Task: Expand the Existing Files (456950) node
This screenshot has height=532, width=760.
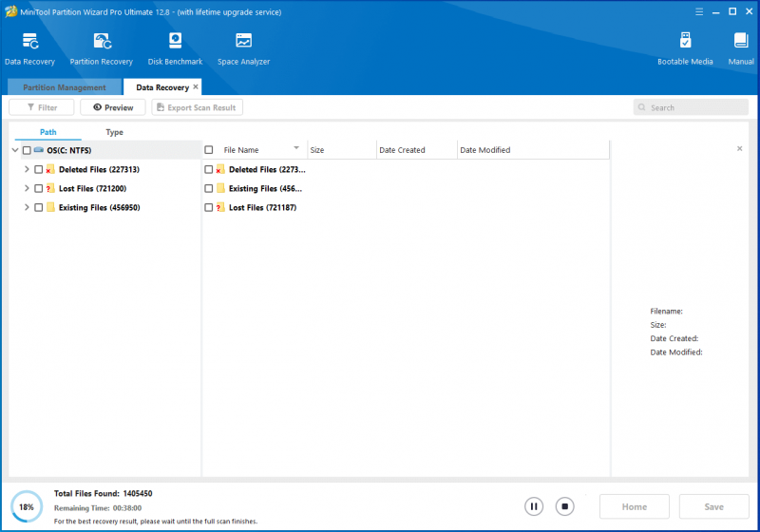Action: pyautogui.click(x=27, y=207)
